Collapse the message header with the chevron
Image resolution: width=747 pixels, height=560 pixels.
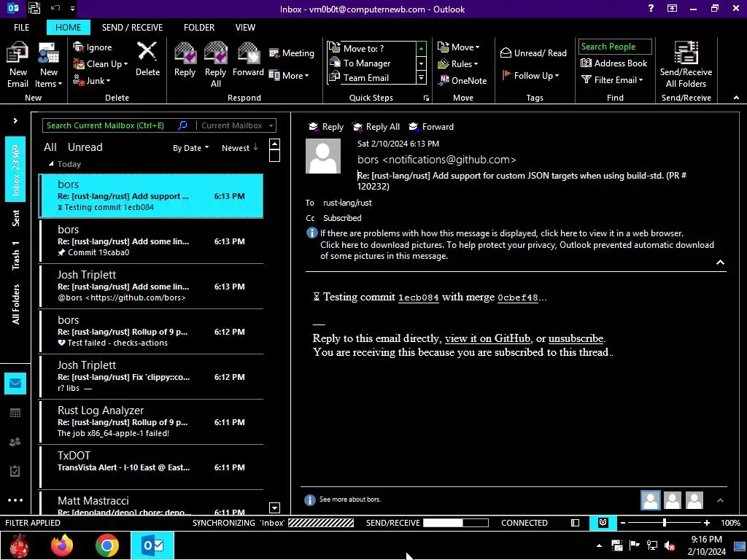pyautogui.click(x=720, y=262)
